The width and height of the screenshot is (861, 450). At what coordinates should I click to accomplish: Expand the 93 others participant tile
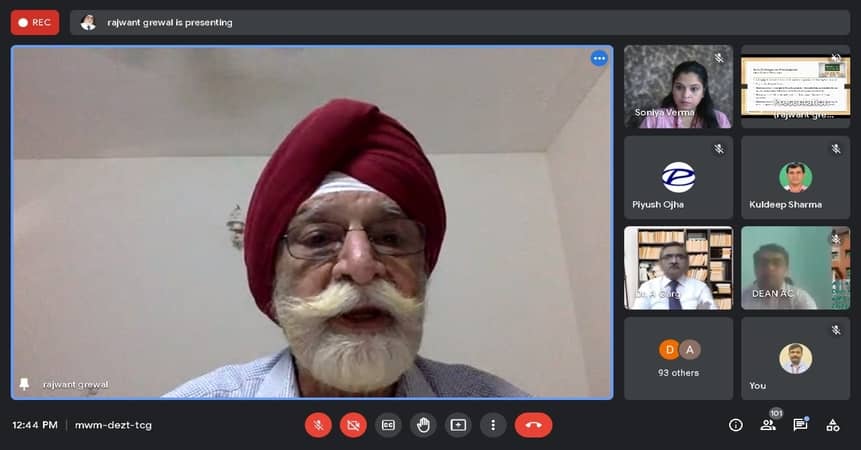click(678, 358)
